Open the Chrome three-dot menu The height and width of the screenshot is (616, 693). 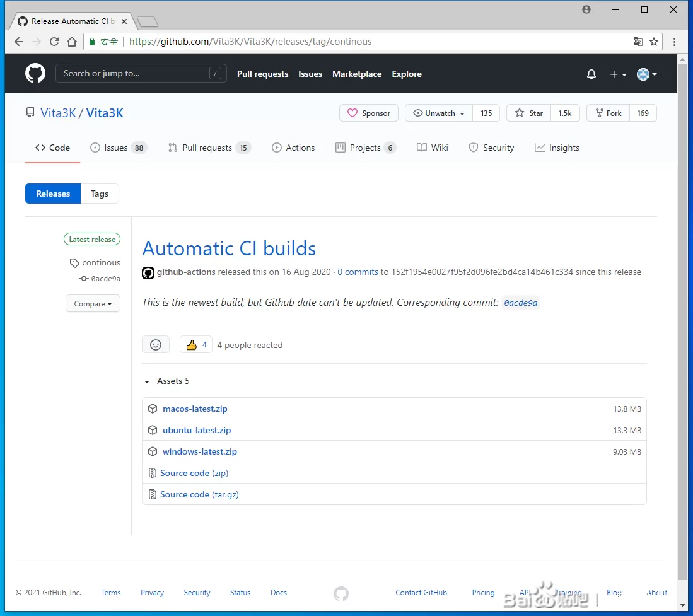(x=674, y=42)
